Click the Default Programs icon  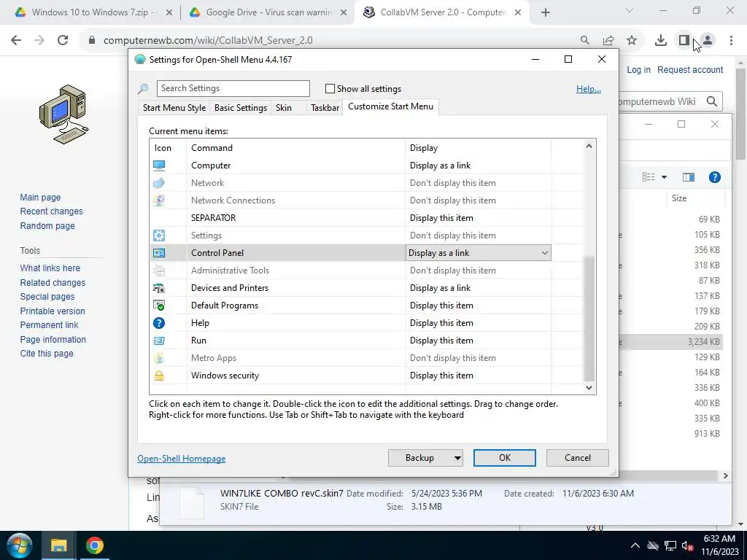click(158, 306)
